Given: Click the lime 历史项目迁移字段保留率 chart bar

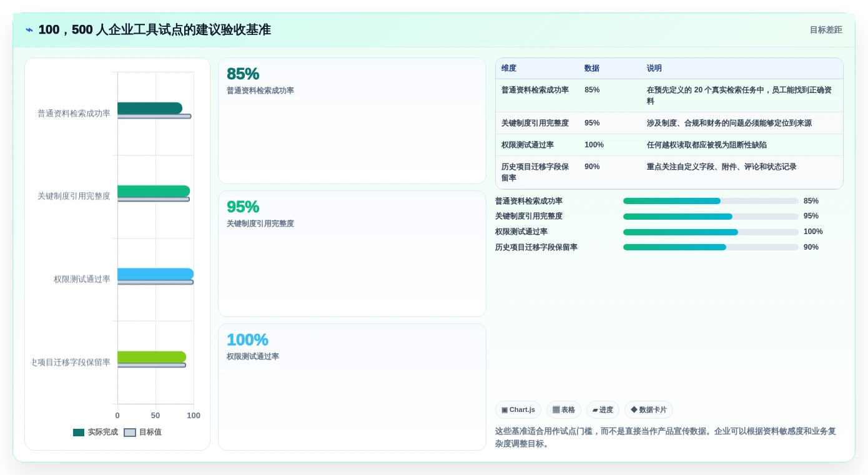Looking at the screenshot, I should click(x=152, y=357).
